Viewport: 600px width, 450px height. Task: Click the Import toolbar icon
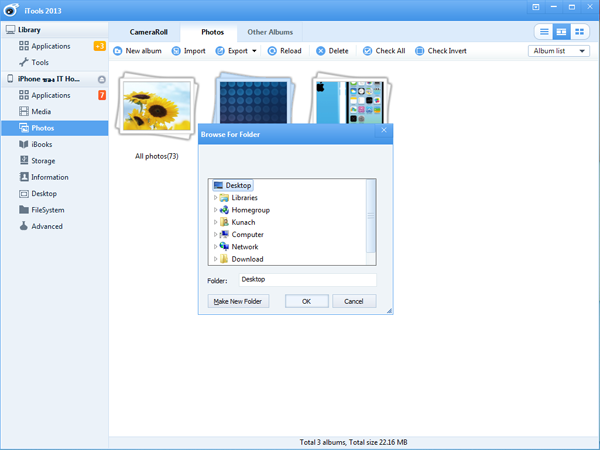[175, 51]
